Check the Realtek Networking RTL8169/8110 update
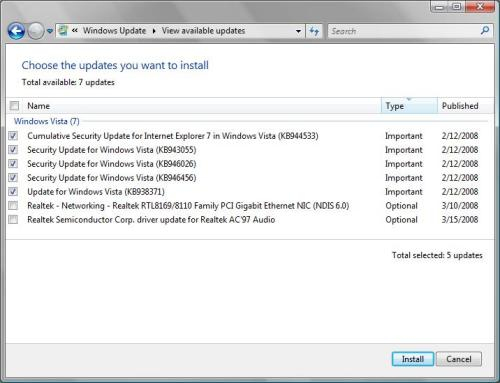500x383 pixels. (13, 206)
